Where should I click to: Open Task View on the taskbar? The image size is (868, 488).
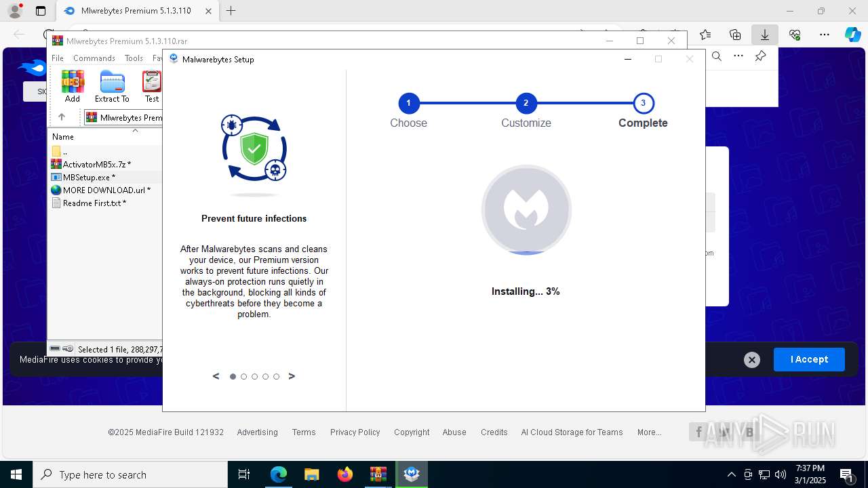(x=244, y=474)
